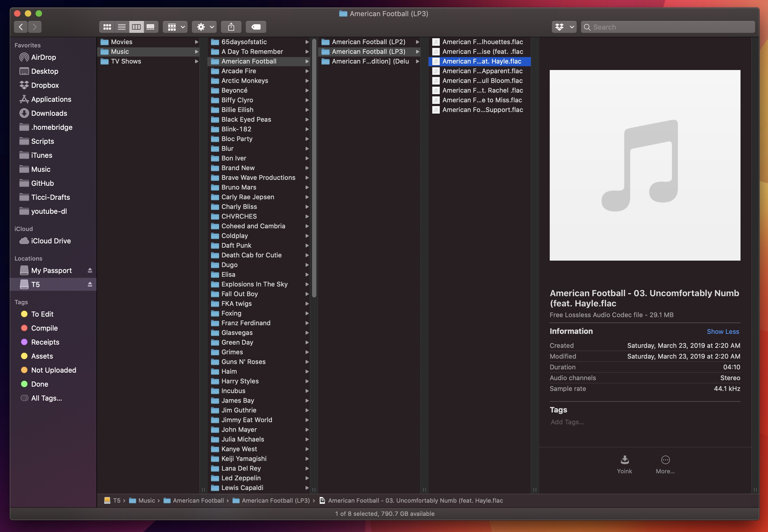
Task: Click Show Less in Information
Action: pyautogui.click(x=723, y=332)
